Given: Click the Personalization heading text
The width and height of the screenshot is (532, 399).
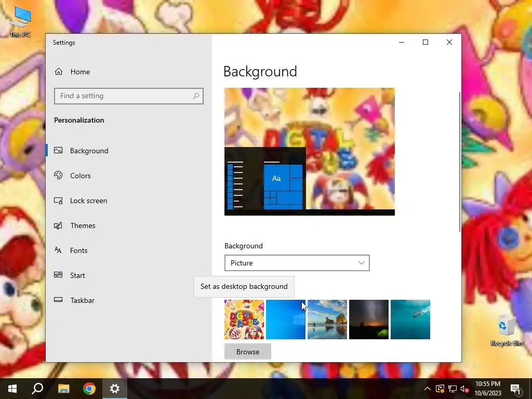Looking at the screenshot, I should click(79, 120).
